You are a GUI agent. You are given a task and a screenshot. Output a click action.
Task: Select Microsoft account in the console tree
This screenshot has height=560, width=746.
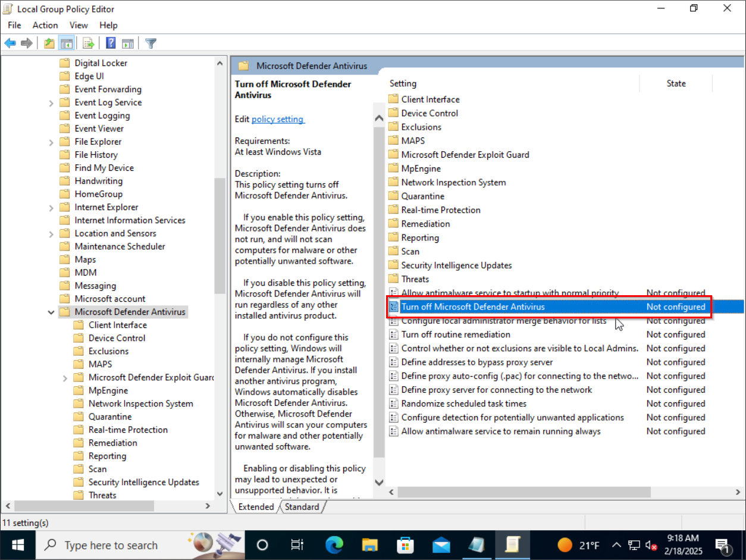[110, 299]
